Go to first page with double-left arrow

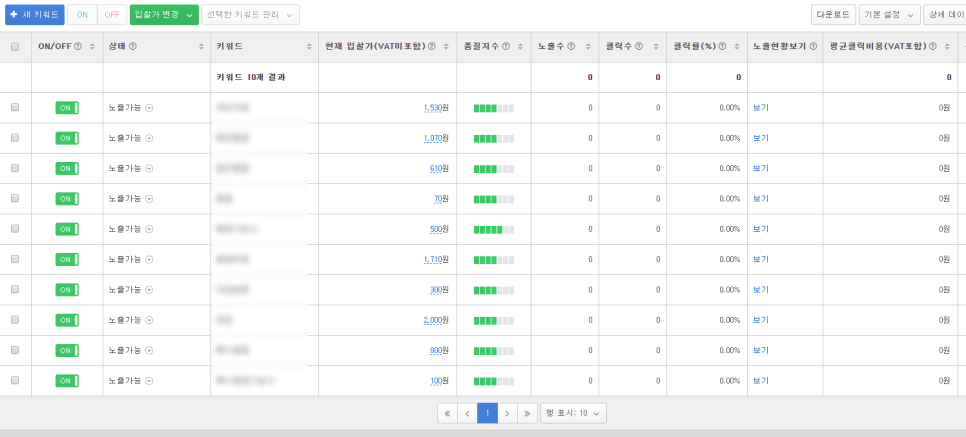tap(447, 414)
